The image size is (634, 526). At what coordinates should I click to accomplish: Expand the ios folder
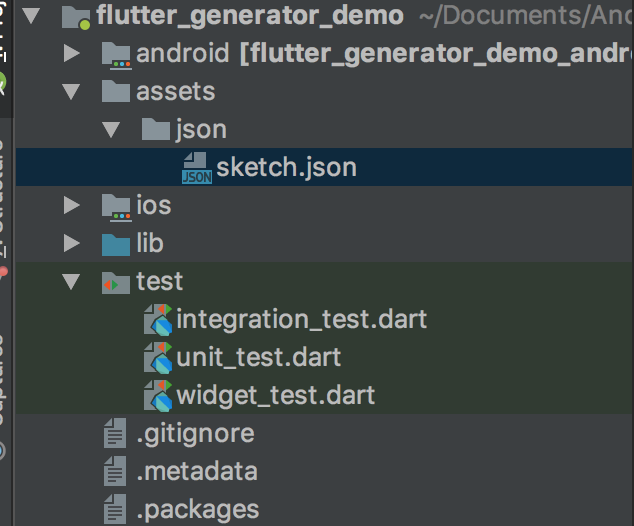71,206
